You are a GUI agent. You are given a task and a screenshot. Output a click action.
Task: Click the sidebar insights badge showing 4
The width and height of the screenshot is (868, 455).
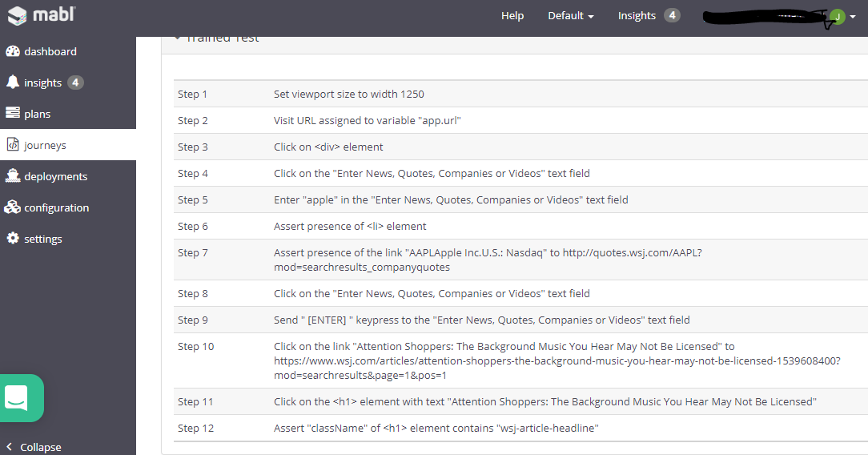[75, 83]
